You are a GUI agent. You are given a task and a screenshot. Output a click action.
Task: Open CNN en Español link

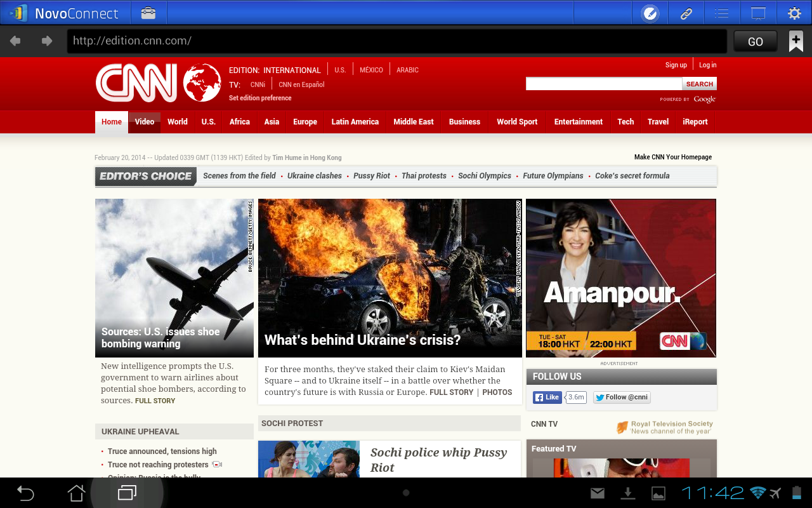pyautogui.click(x=301, y=84)
